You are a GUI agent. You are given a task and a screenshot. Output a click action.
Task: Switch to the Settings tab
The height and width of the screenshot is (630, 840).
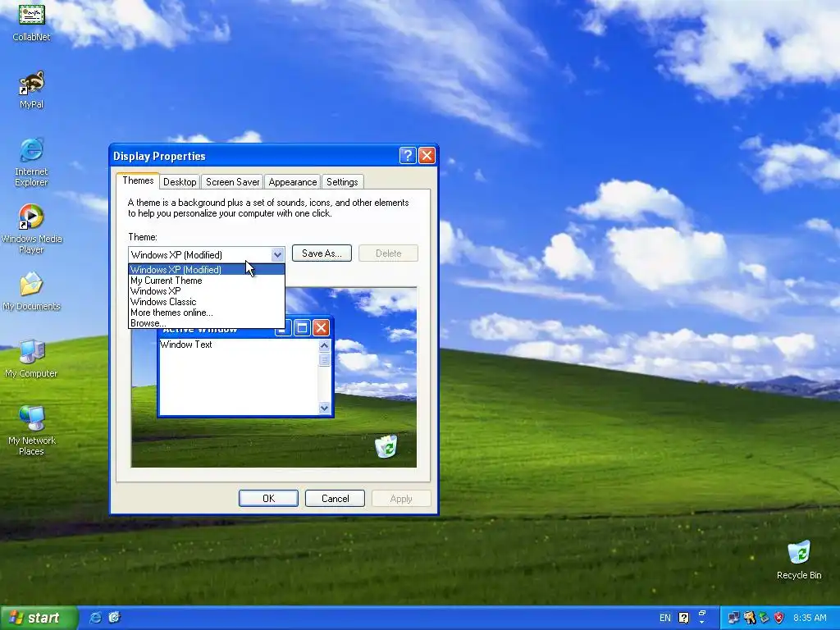(x=342, y=182)
